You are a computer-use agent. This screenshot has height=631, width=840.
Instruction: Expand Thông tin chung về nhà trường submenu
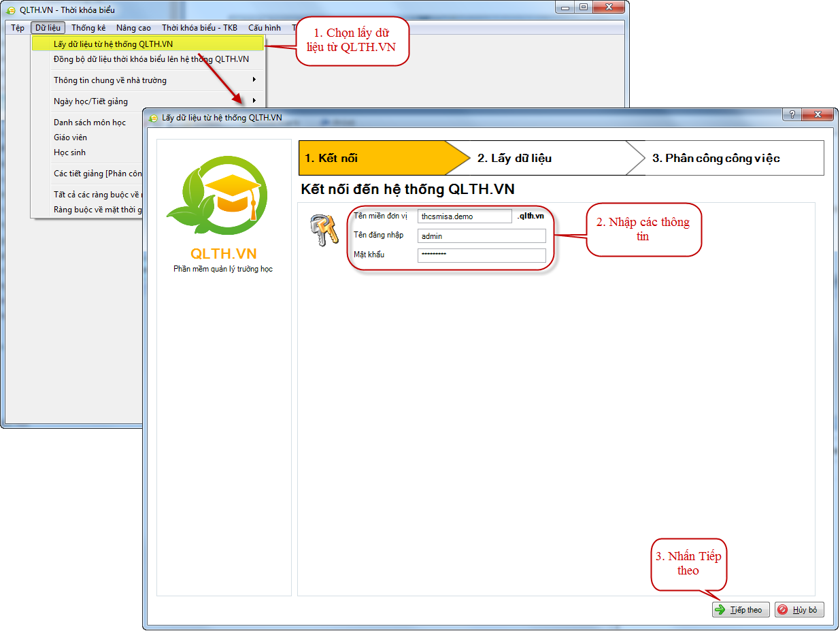click(148, 80)
